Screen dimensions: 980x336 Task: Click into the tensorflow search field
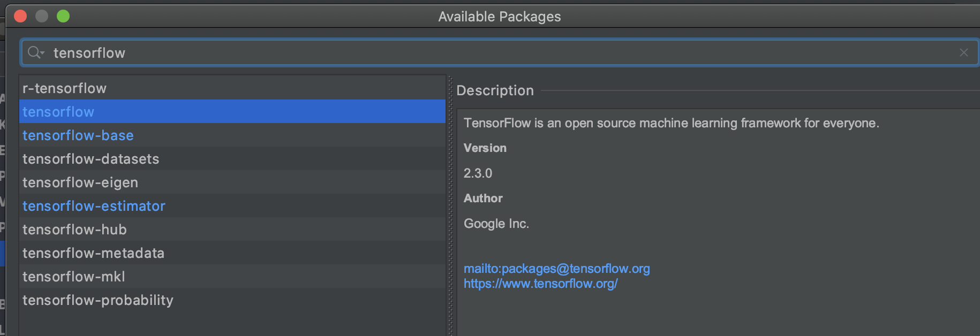point(482,52)
